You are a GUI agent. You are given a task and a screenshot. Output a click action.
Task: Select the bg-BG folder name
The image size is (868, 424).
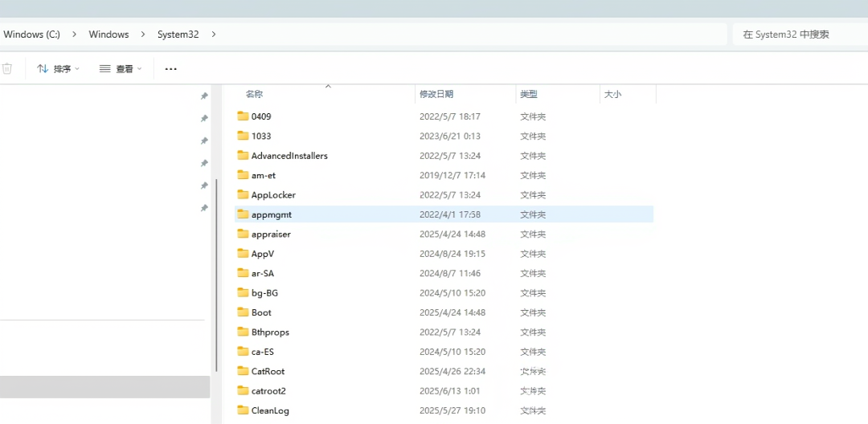[x=264, y=293]
